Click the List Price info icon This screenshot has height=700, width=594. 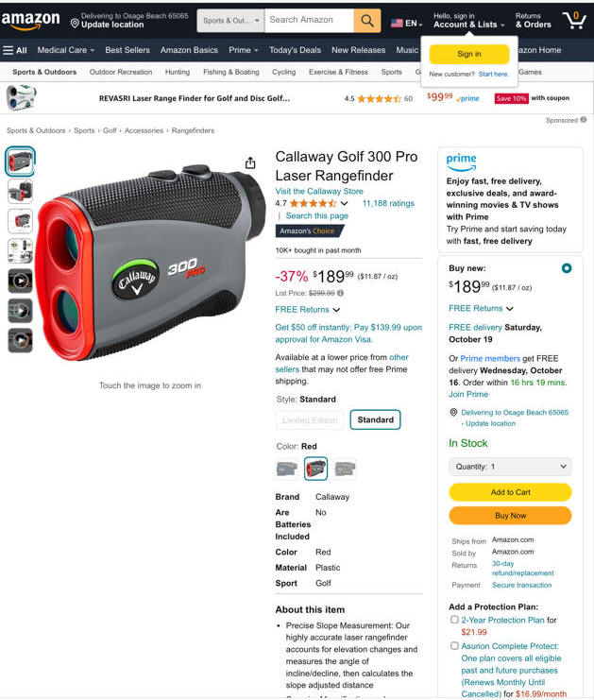(341, 293)
